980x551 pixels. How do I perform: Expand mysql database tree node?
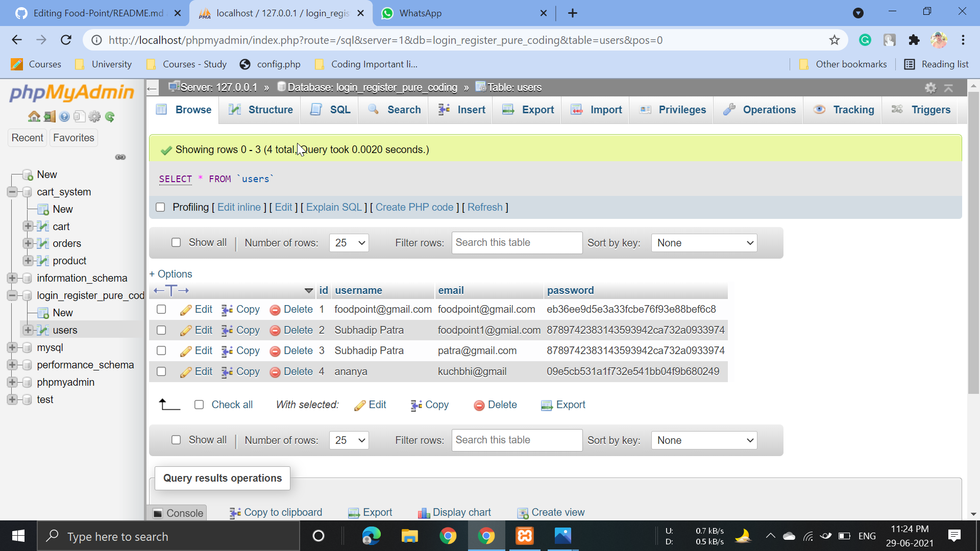(x=12, y=347)
